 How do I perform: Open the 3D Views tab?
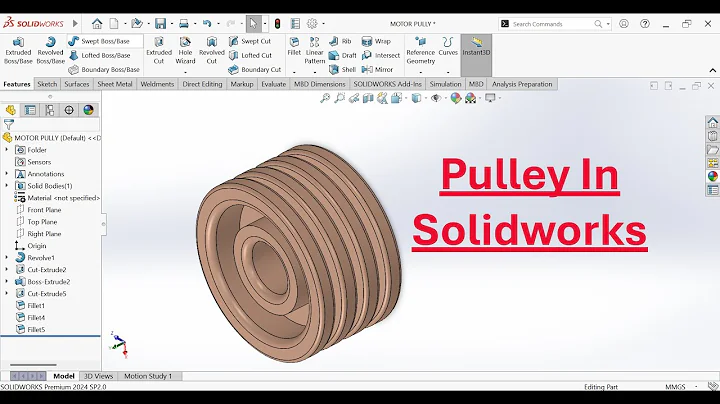point(98,376)
